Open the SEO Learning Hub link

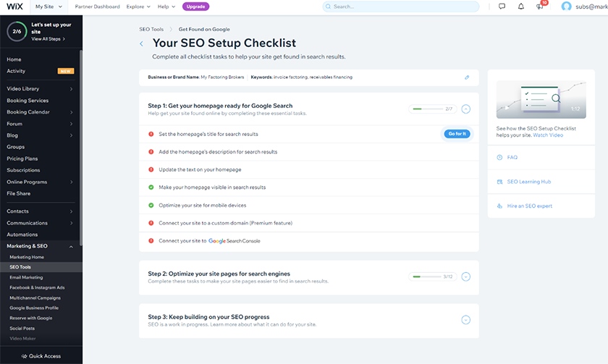click(x=529, y=182)
